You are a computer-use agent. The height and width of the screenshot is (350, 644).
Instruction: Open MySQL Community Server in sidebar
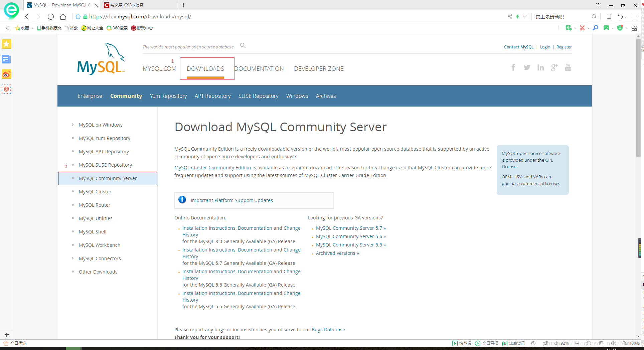[108, 178]
